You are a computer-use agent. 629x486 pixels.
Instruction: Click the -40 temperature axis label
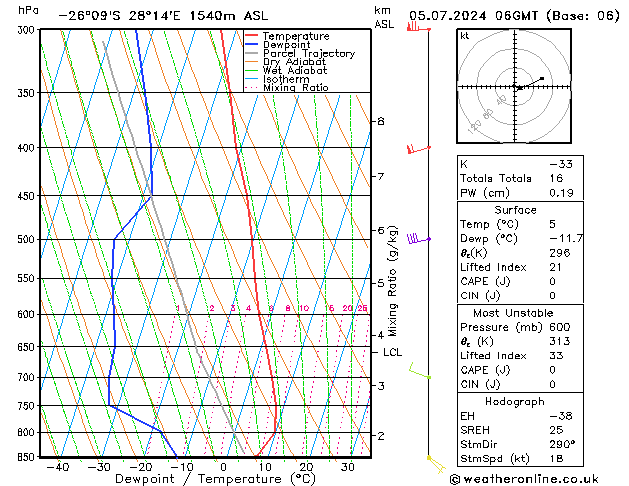58,467
